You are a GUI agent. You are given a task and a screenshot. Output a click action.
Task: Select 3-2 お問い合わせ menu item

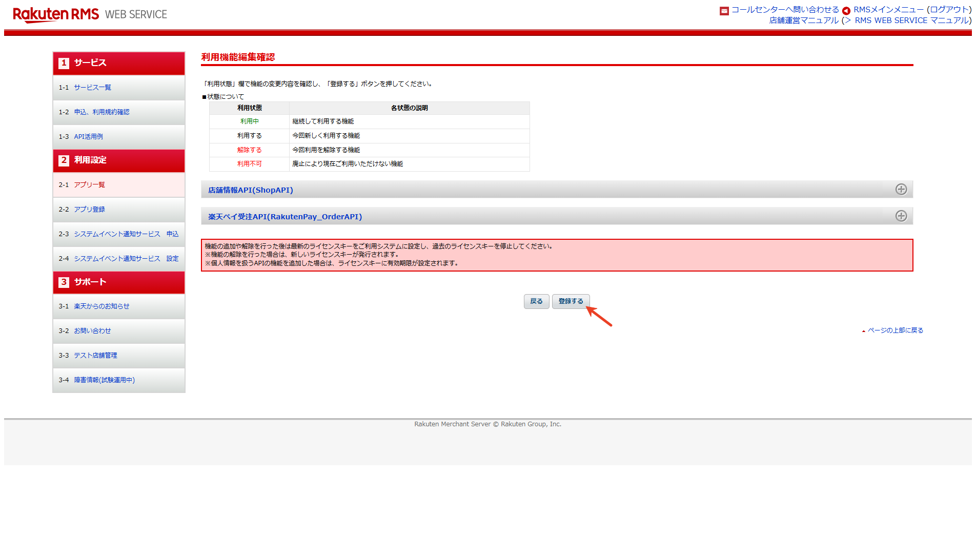[x=119, y=331]
